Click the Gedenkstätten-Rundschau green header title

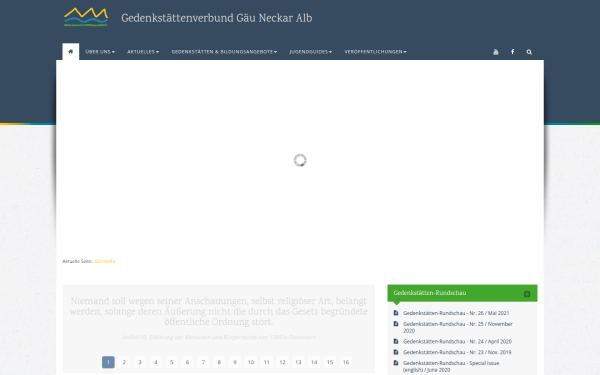[x=430, y=293]
